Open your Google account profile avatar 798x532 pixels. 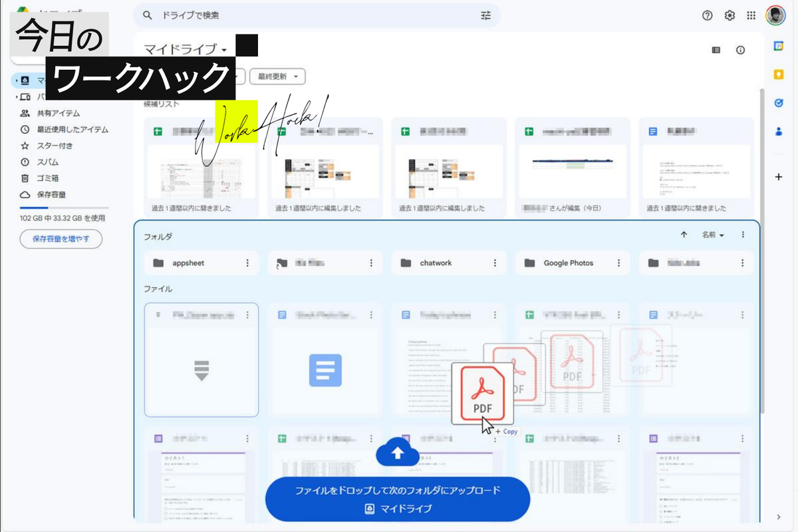[x=775, y=15]
